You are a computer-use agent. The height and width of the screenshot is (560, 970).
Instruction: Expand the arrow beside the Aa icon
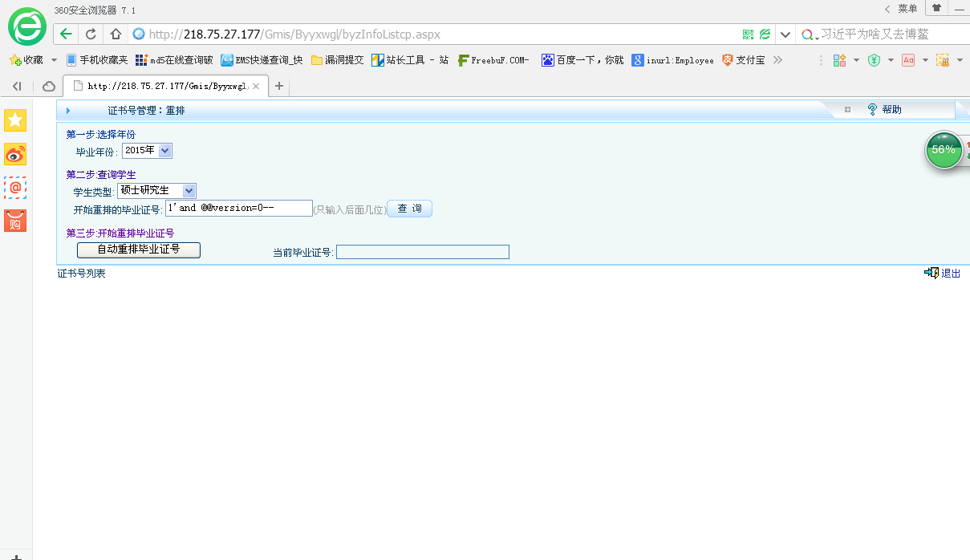click(925, 60)
